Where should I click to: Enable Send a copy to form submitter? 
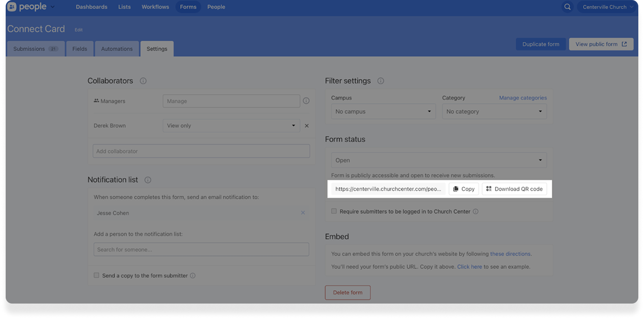tap(96, 276)
